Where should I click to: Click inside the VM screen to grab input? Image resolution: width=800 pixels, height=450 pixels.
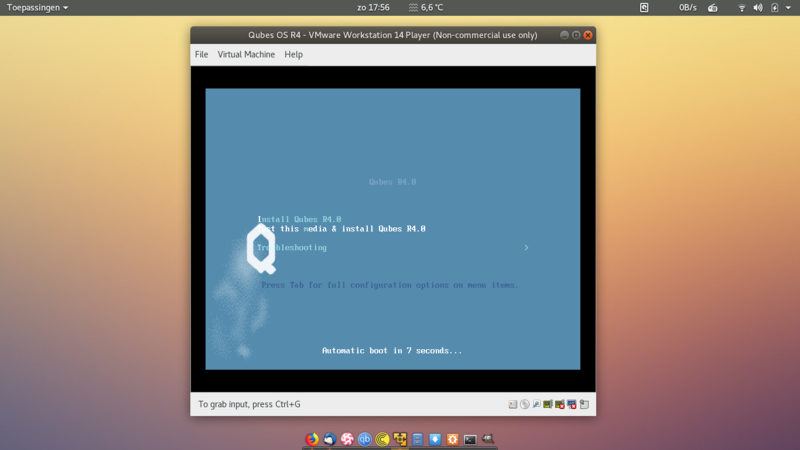point(393,229)
